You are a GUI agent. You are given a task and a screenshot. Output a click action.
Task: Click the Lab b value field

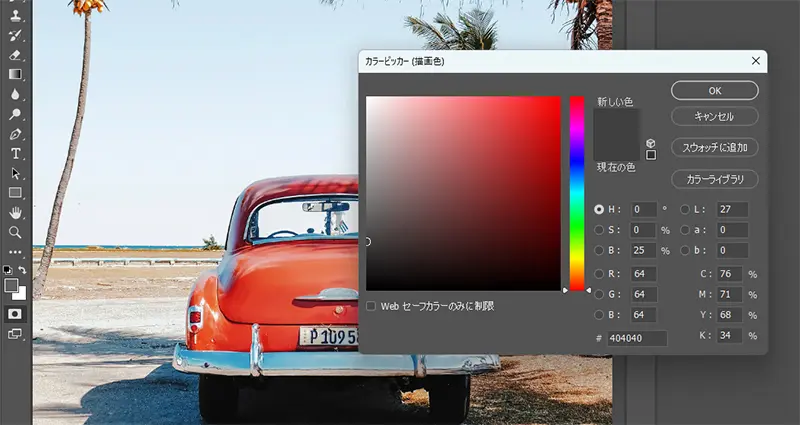click(x=732, y=251)
